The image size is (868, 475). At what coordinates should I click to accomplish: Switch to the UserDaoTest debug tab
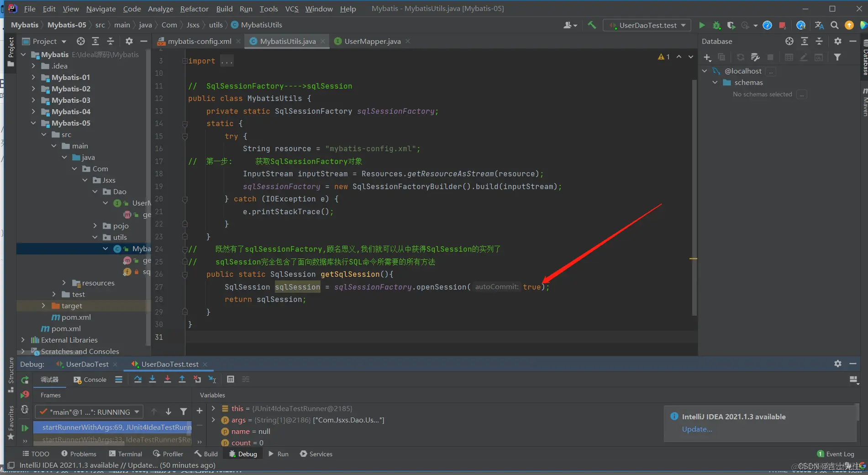(x=87, y=364)
